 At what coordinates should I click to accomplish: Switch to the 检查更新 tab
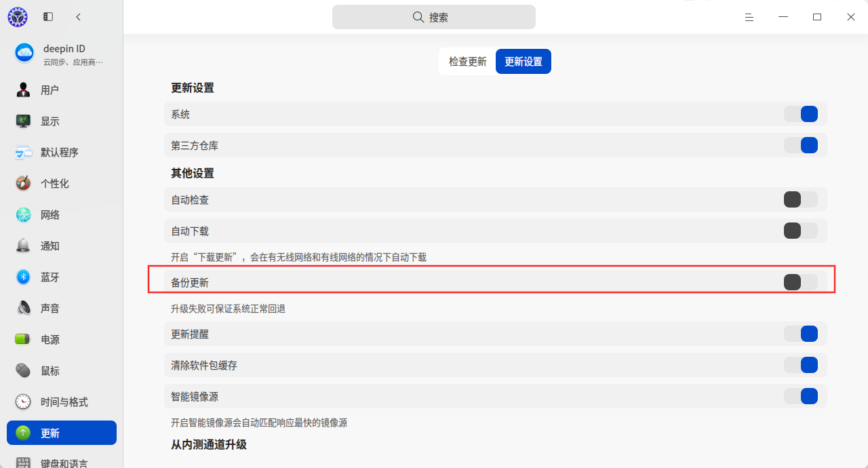[468, 62]
